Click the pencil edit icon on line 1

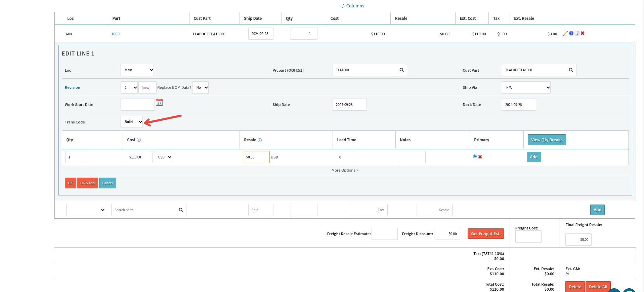[x=565, y=33]
